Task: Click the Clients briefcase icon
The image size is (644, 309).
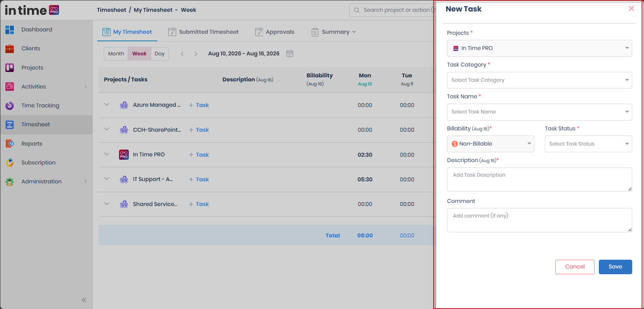Action: pos(10,49)
